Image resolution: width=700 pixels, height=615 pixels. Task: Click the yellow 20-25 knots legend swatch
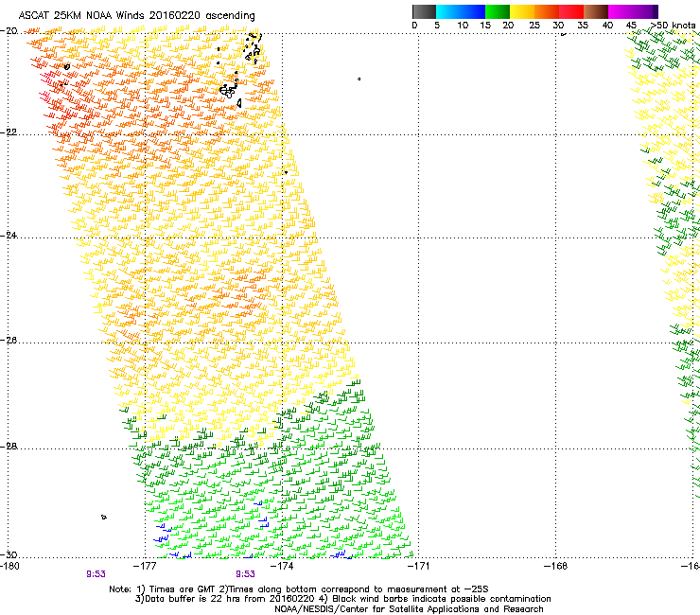tap(522, 11)
